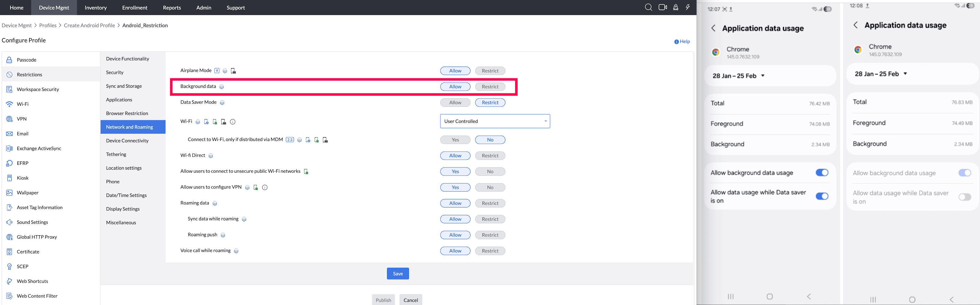Open the Admin tab

[204, 8]
